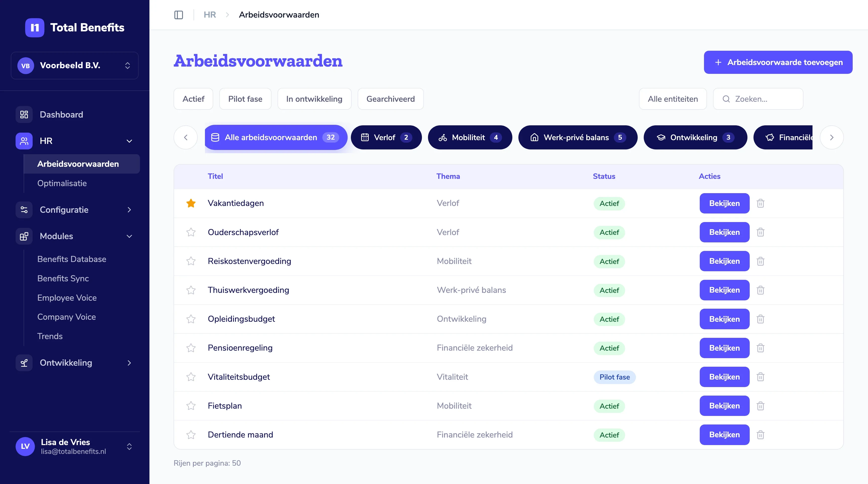This screenshot has width=868, height=484.
Task: Click Arbeidsvoorwaarde toevoegen button
Action: [778, 62]
